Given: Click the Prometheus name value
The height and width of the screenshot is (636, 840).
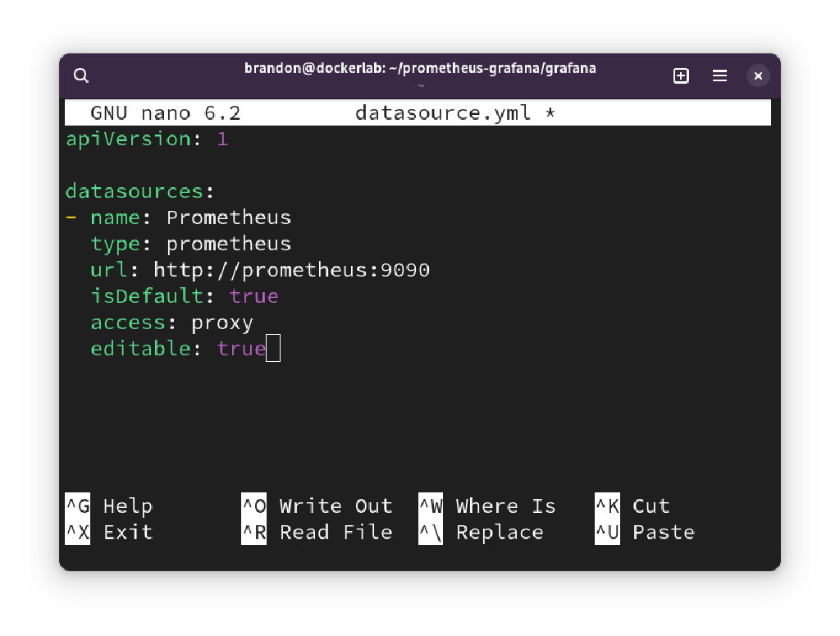Looking at the screenshot, I should [228, 217].
